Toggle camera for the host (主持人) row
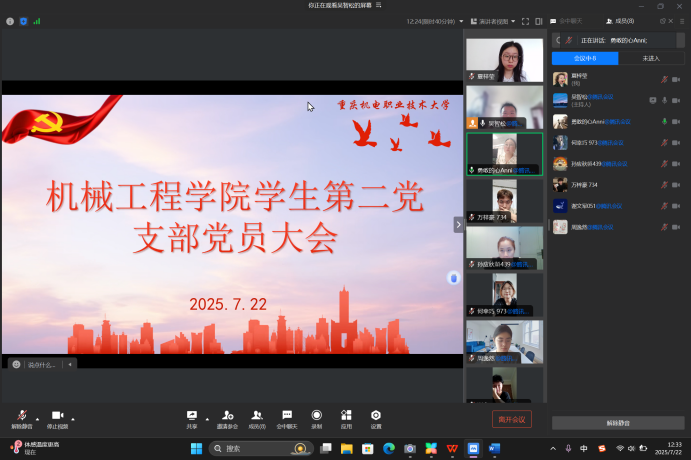Image resolution: width=691 pixels, height=460 pixels. pos(676,100)
